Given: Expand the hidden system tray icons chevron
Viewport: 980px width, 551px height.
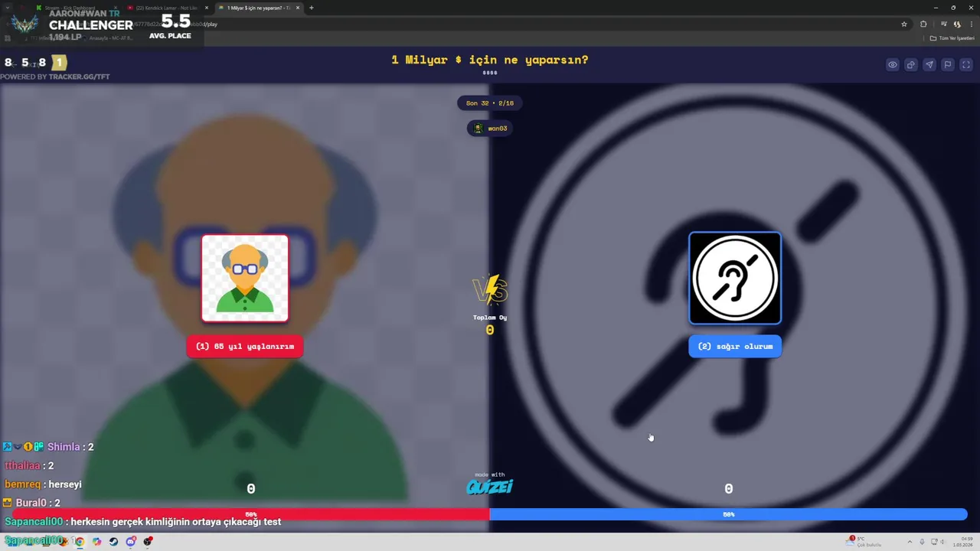Looking at the screenshot, I should [x=910, y=542].
